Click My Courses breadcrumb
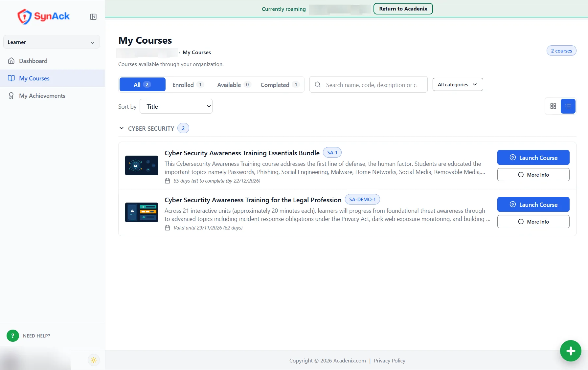This screenshot has width=588, height=370. pyautogui.click(x=197, y=52)
